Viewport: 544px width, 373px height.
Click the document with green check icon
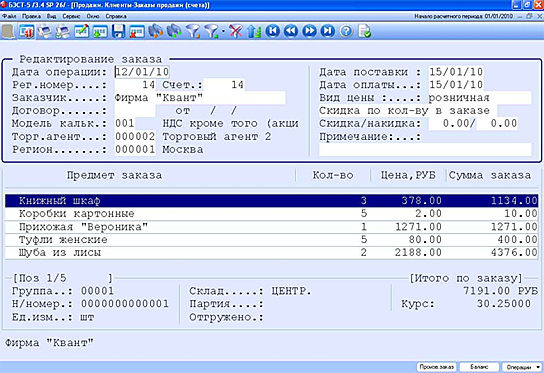coord(365,32)
